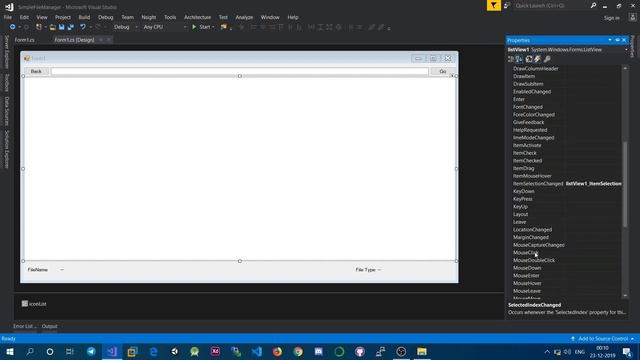This screenshot has height=360, width=640.
Task: Open Properties window position dropdown arrow
Action: (610, 40)
